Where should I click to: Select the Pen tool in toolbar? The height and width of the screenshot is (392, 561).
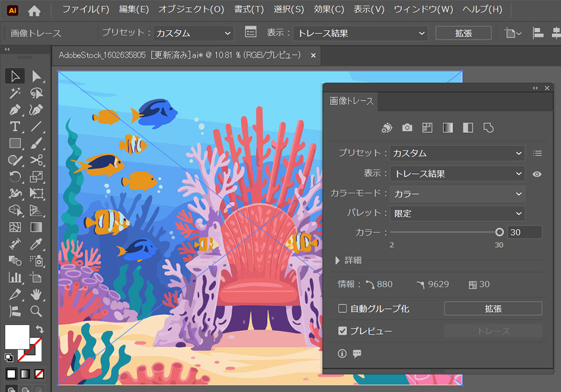click(15, 110)
